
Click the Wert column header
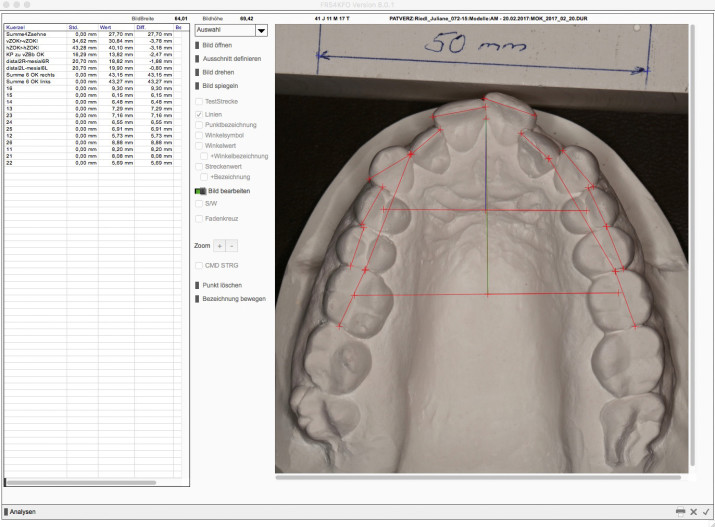click(116, 27)
